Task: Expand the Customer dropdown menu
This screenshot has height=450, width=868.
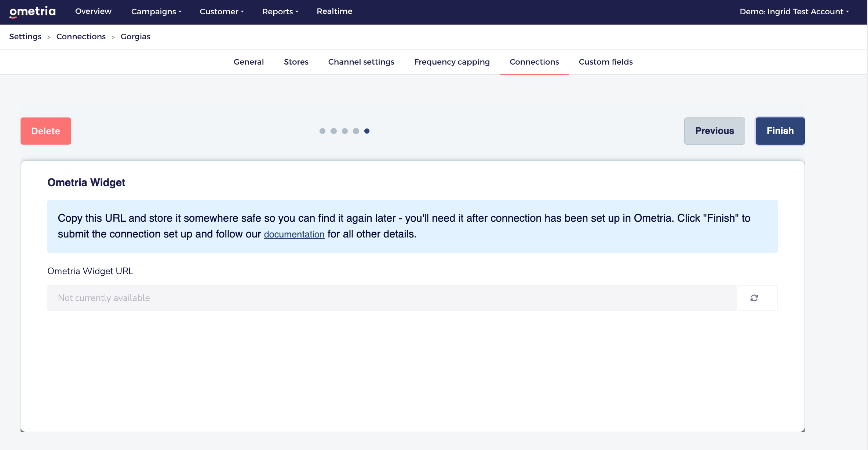Action: 222,11
